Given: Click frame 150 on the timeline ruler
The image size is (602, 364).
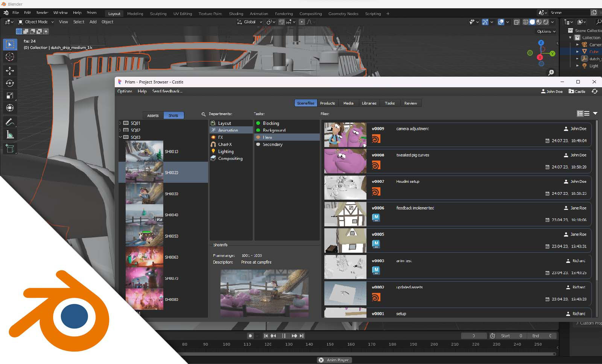Looking at the screenshot, I should 330,344.
